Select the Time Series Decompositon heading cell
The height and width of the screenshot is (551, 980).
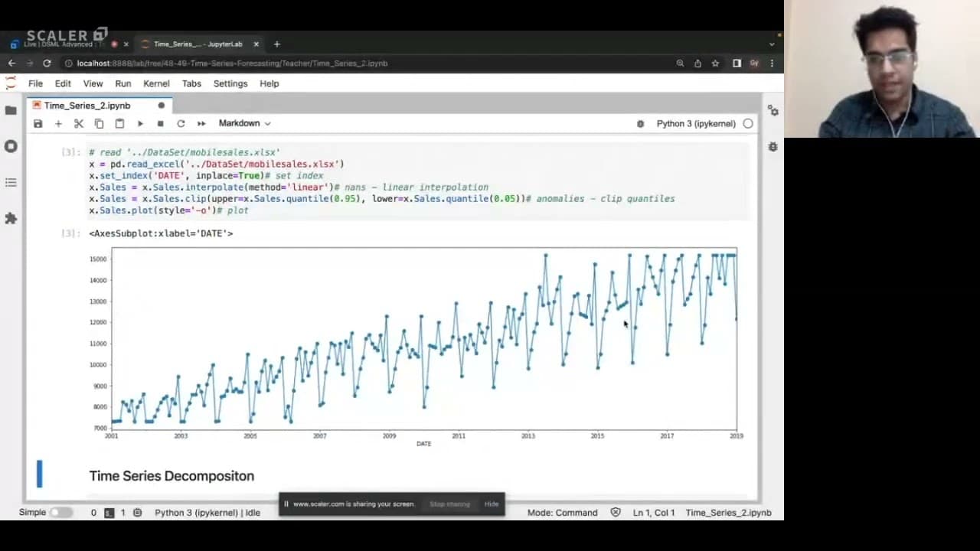pyautogui.click(x=171, y=476)
